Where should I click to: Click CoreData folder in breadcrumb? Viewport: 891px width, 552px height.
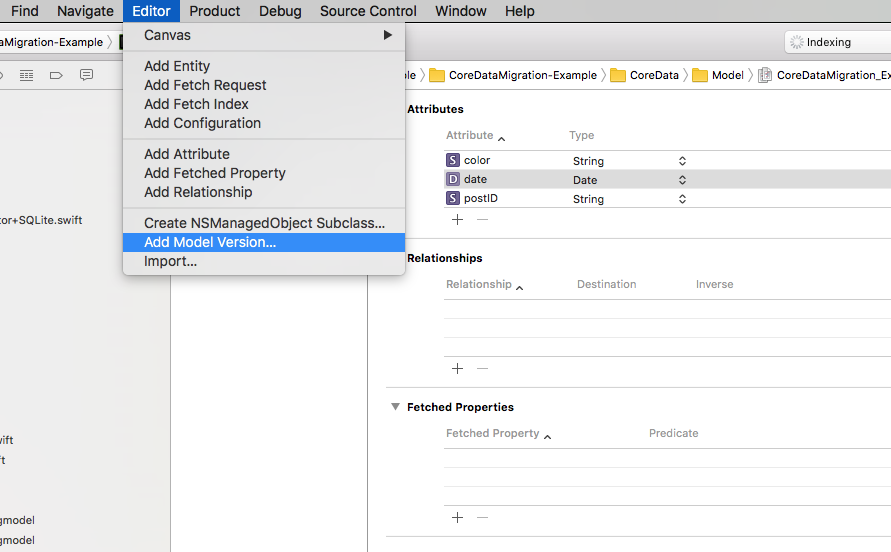click(x=644, y=75)
